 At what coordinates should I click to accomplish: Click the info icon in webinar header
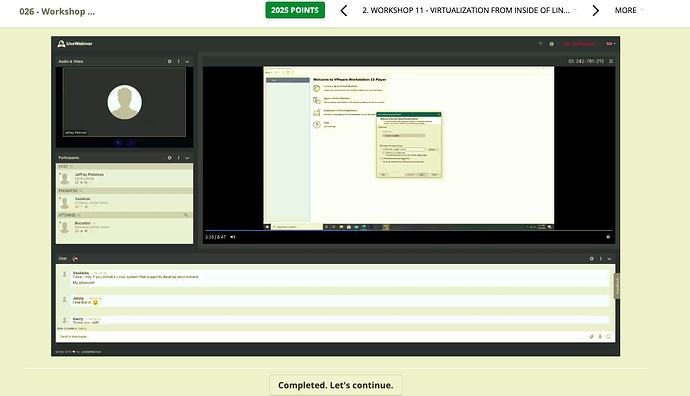click(551, 44)
